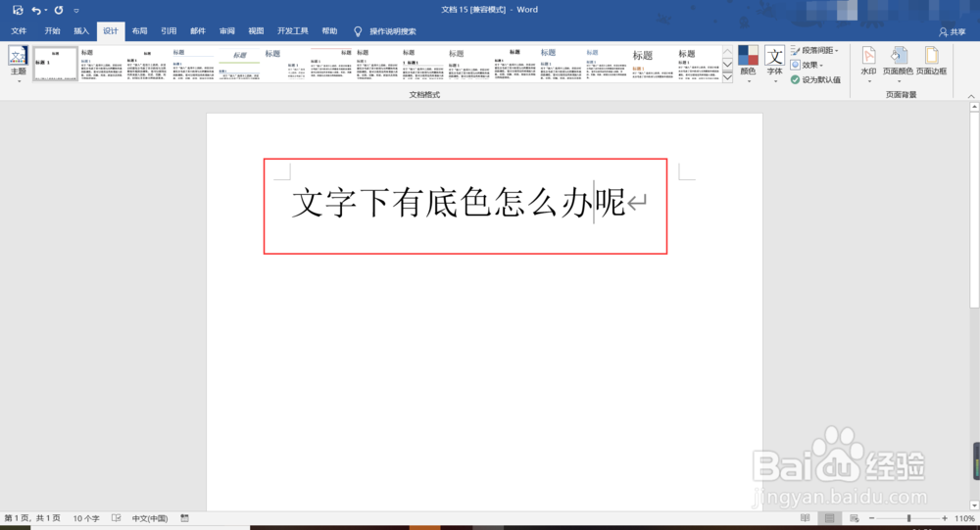
Task: Click the page count 第1页,共1页 status
Action: click(x=32, y=518)
